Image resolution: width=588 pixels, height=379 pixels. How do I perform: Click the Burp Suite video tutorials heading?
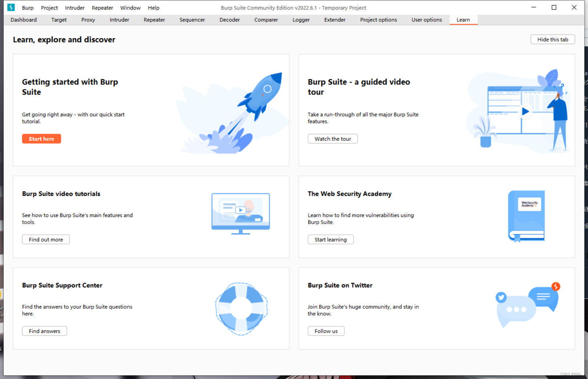pyautogui.click(x=61, y=194)
